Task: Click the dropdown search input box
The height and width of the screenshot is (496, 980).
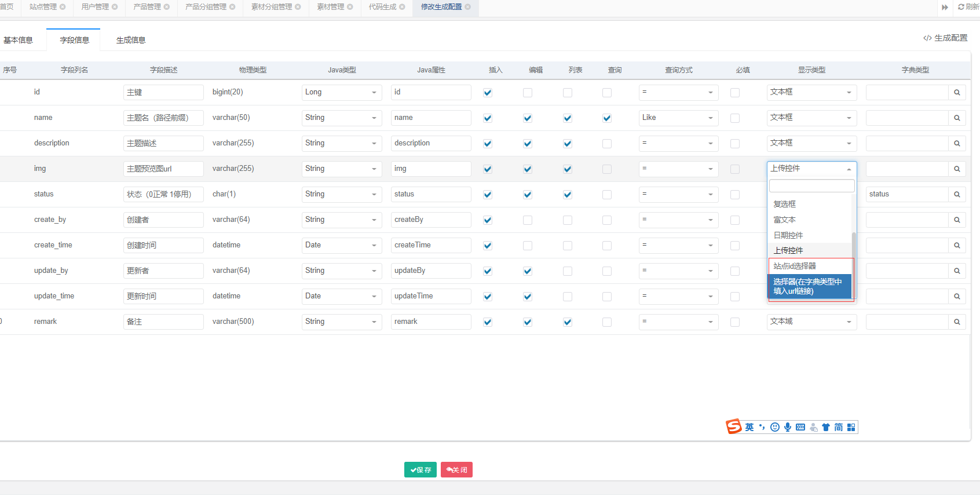Action: click(x=811, y=185)
